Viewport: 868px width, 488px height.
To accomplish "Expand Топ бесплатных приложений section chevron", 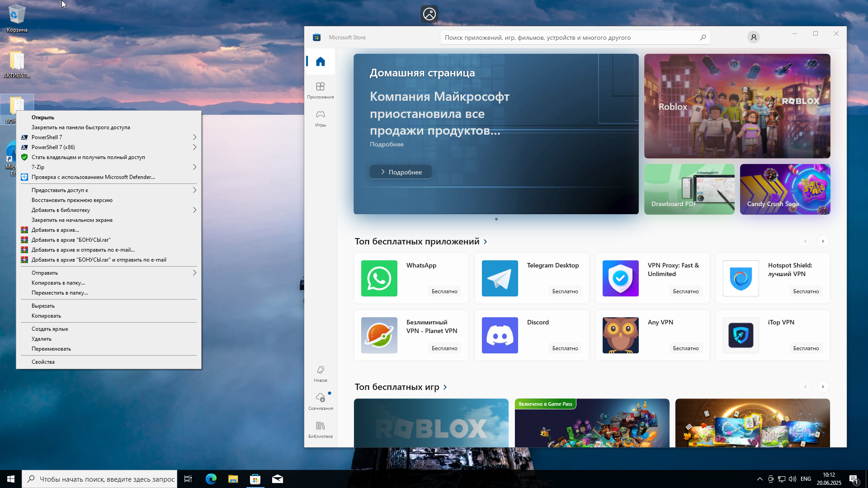I will pyautogui.click(x=486, y=242).
